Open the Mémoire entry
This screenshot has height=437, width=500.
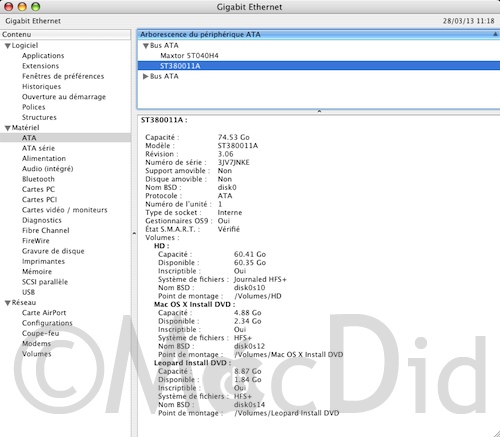pos(37,272)
